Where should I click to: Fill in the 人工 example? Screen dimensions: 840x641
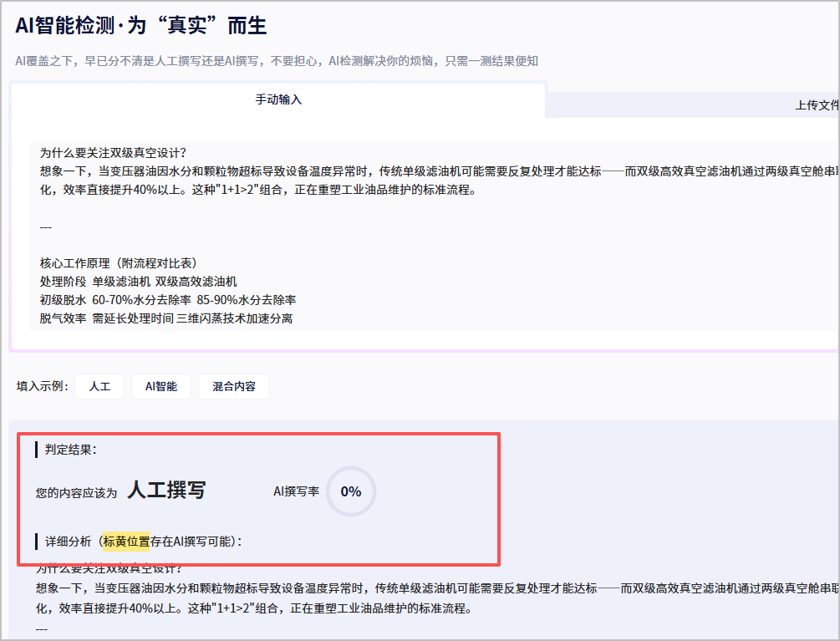point(99,387)
